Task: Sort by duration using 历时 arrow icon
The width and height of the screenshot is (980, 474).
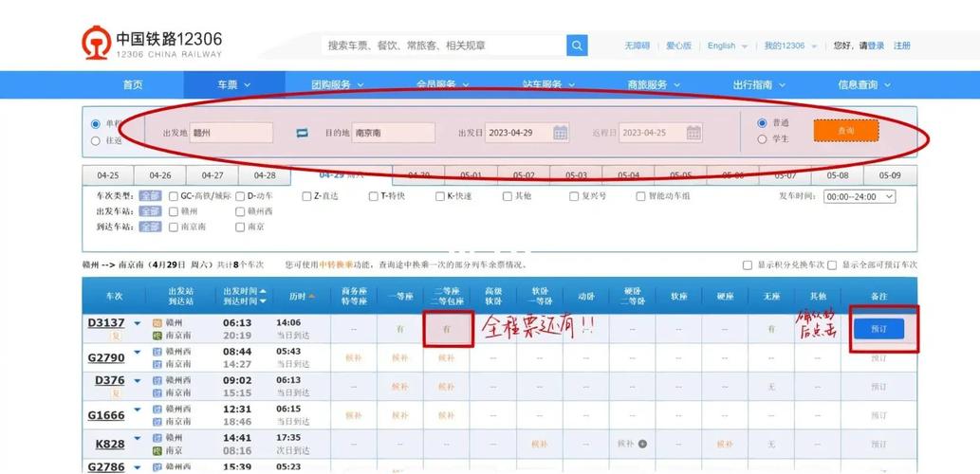Action: tap(311, 297)
